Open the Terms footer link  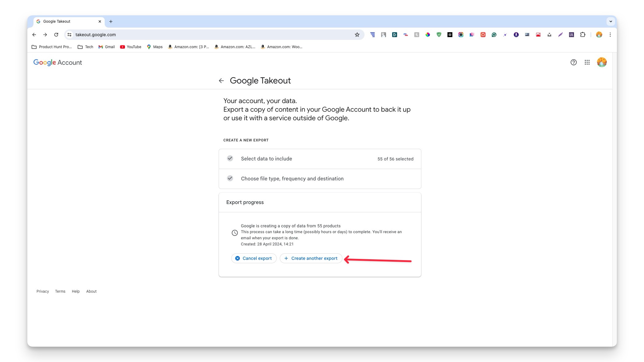coord(60,291)
